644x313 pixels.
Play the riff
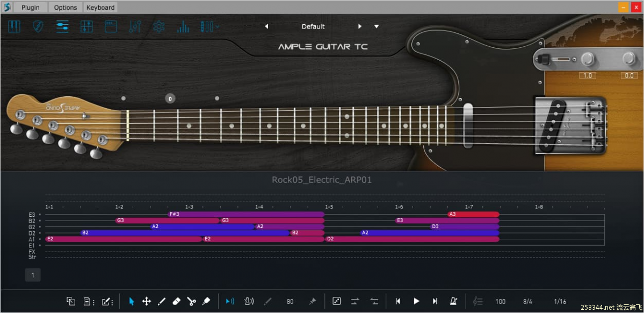coord(416,302)
